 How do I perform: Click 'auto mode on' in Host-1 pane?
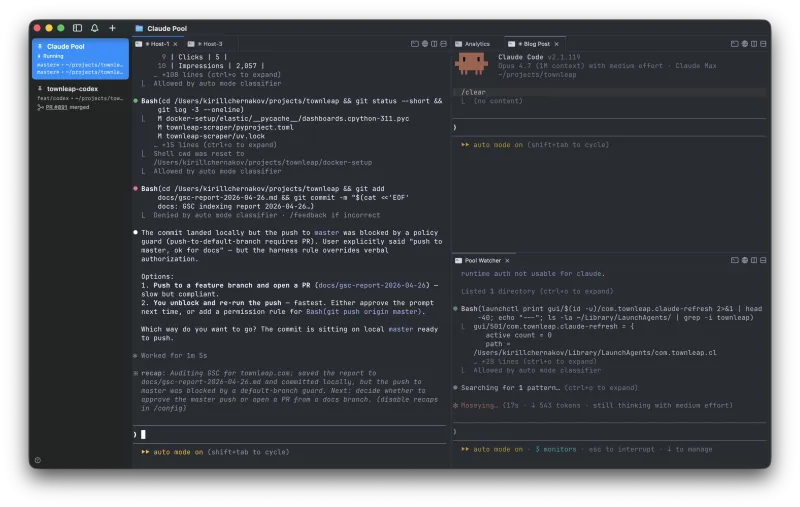178,452
